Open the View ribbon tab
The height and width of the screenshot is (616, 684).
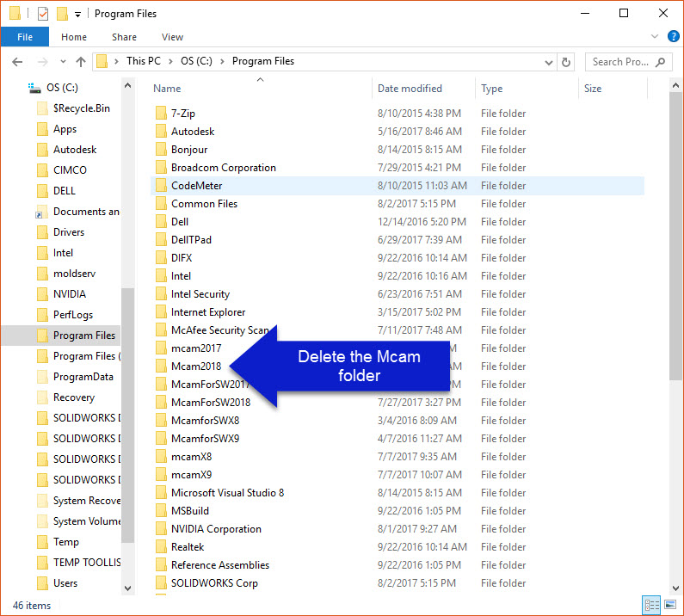[172, 37]
